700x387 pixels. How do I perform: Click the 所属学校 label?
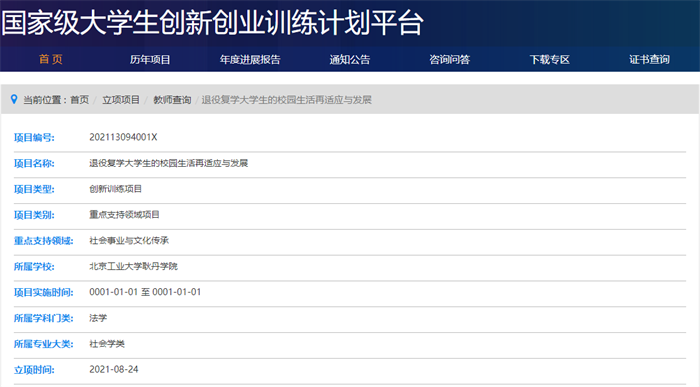[x=34, y=267]
